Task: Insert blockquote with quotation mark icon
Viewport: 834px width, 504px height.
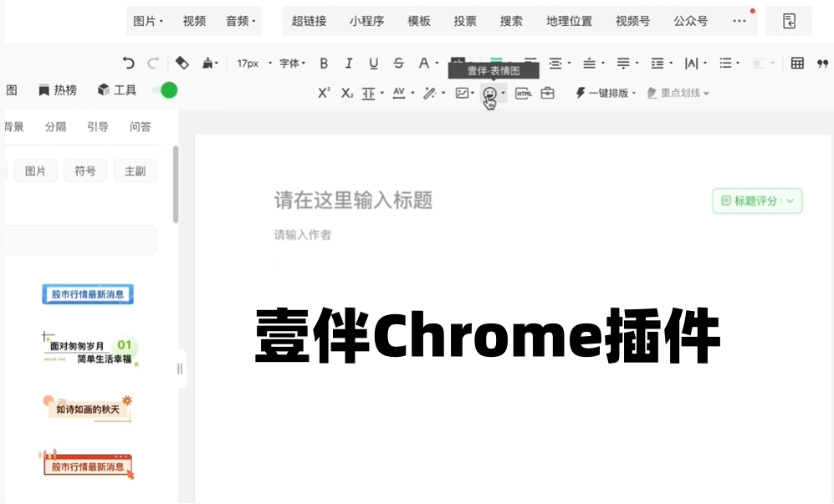Action: (x=821, y=64)
